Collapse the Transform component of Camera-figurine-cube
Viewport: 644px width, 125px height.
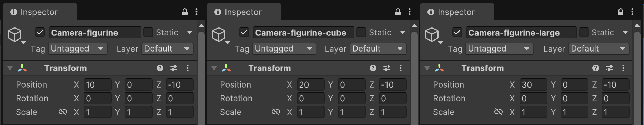214,68
